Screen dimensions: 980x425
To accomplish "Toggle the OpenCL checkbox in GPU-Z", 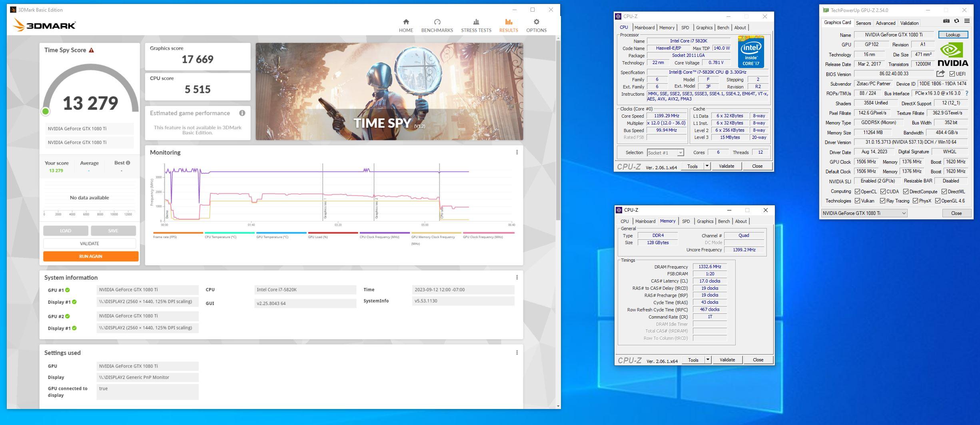I will (x=857, y=192).
